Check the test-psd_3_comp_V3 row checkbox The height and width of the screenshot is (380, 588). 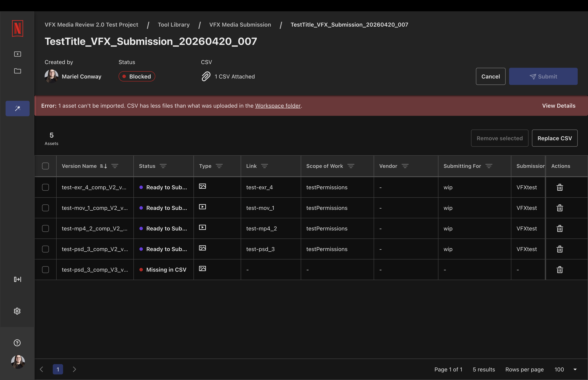(45, 270)
